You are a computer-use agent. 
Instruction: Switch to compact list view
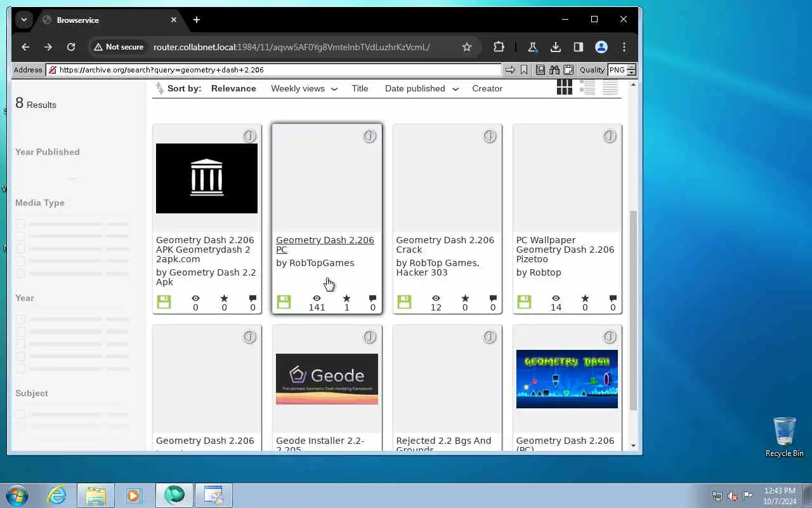(610, 88)
